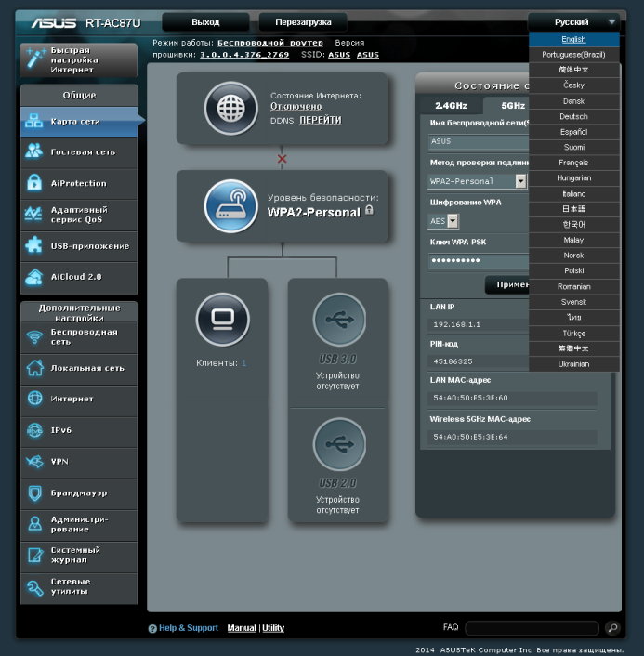Image resolution: width=644 pixels, height=656 pixels.
Task: Open the AES encryption dropdown
Action: coord(453,221)
